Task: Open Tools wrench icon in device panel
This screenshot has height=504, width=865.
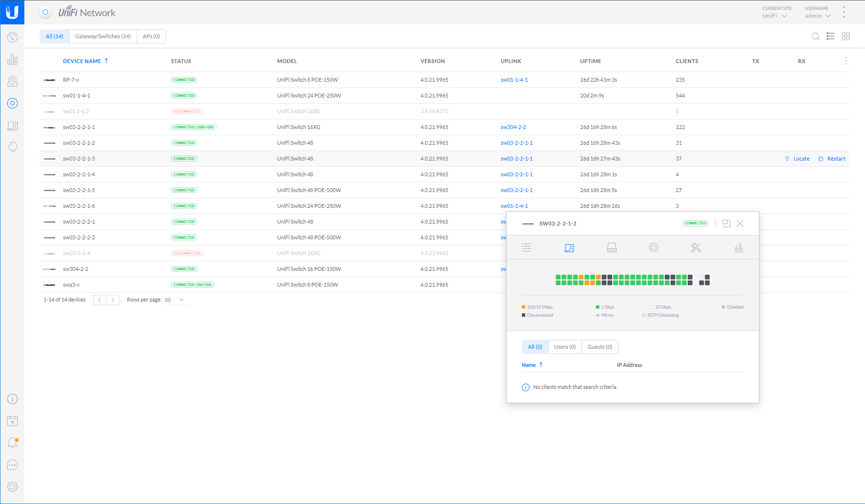Action: point(696,247)
